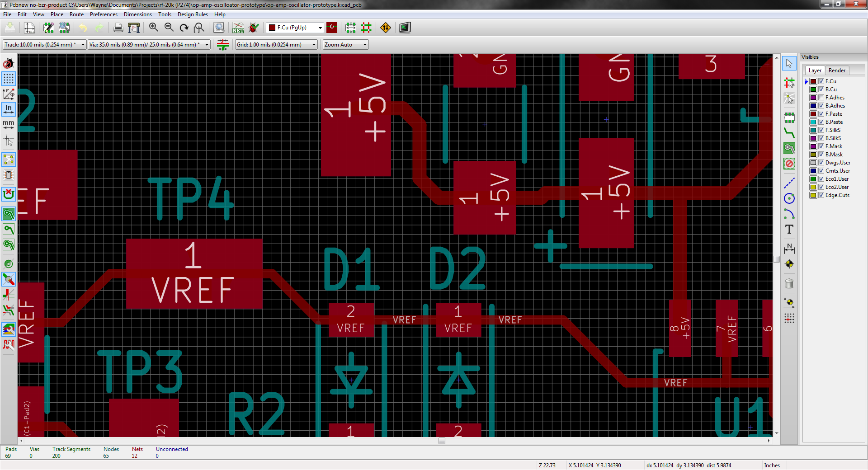
Task: Expand the Grid size dropdown
Action: pyautogui.click(x=314, y=45)
